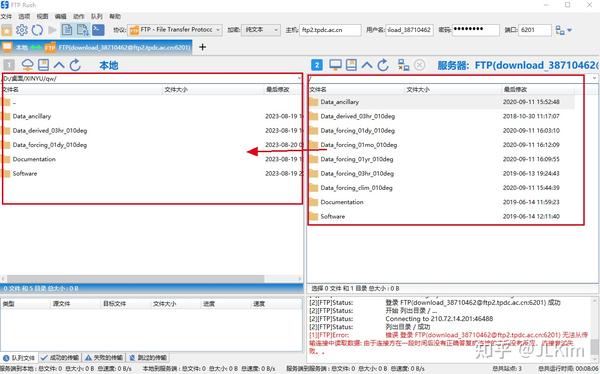Click the cloud connect icon in the local panel
The height and width of the screenshot is (374, 600).
27,65
